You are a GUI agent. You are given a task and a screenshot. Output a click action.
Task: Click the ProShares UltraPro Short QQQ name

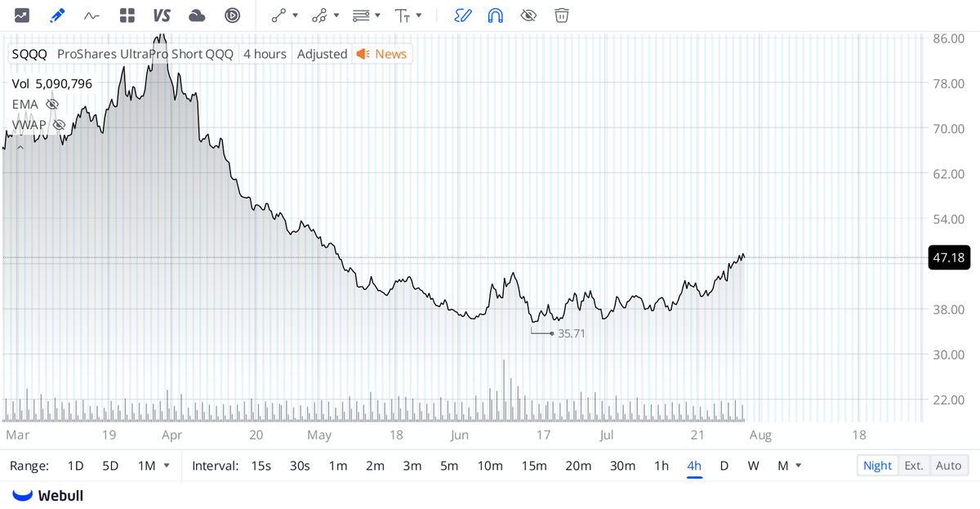145,54
